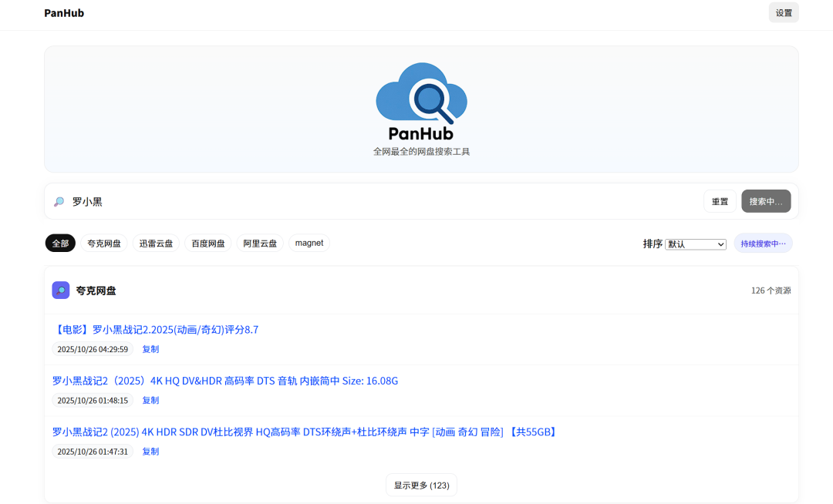833x504 pixels.
Task: Click the magnifier icon in search box
Action: [59, 202]
